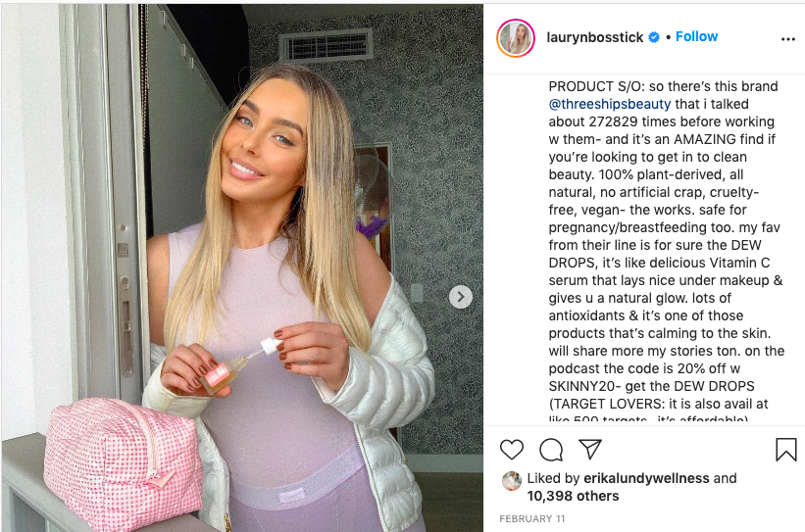
Task: View the 10,398 others who liked
Action: 573,496
